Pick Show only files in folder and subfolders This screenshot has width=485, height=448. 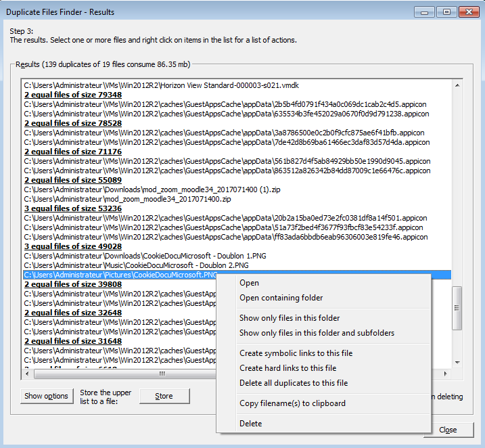coord(317,333)
